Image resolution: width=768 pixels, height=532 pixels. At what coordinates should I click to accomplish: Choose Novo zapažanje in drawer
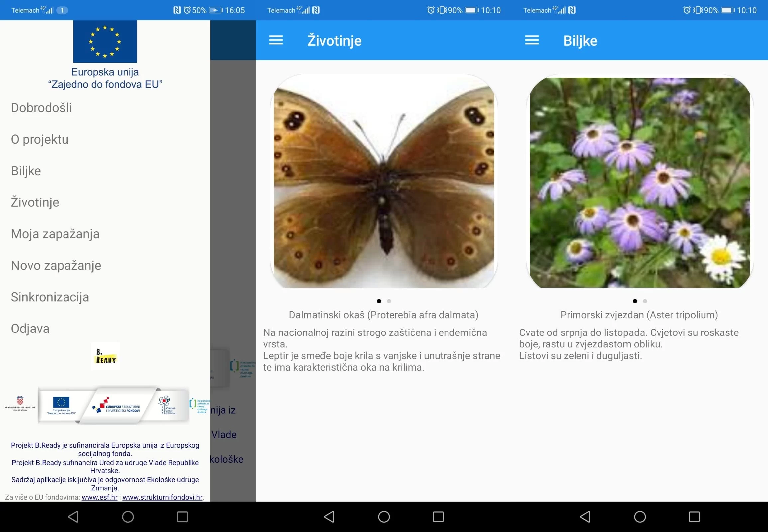coord(56,266)
